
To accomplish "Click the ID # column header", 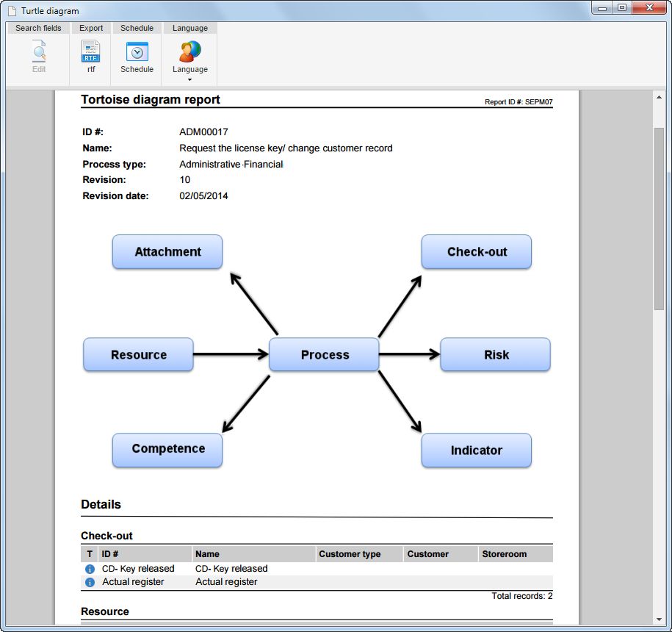I will pyautogui.click(x=145, y=554).
